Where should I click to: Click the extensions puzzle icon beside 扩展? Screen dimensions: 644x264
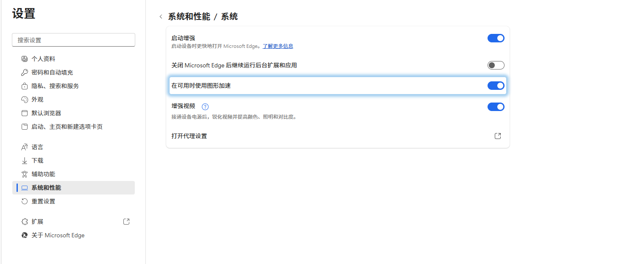[x=24, y=222]
